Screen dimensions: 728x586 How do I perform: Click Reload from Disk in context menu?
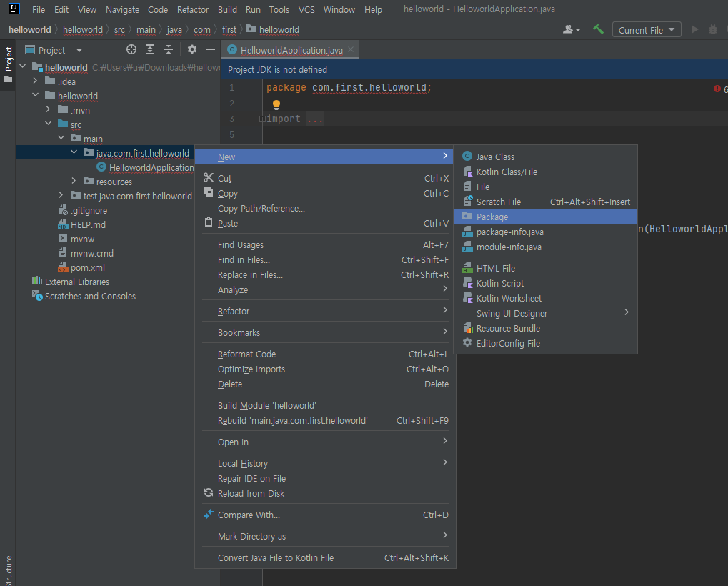click(326, 494)
